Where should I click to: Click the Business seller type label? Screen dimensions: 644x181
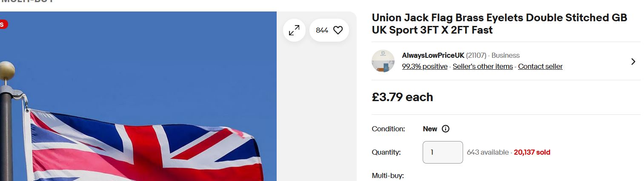click(505, 55)
